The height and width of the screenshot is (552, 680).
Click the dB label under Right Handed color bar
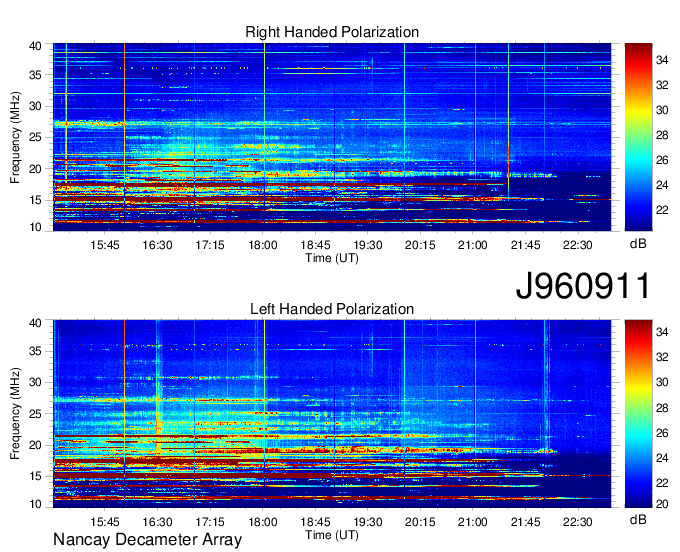point(638,244)
